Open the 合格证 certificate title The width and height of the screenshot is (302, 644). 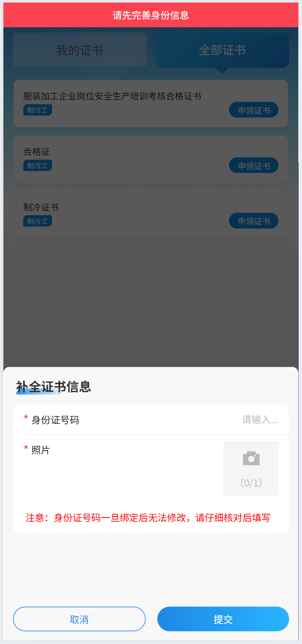point(37,152)
